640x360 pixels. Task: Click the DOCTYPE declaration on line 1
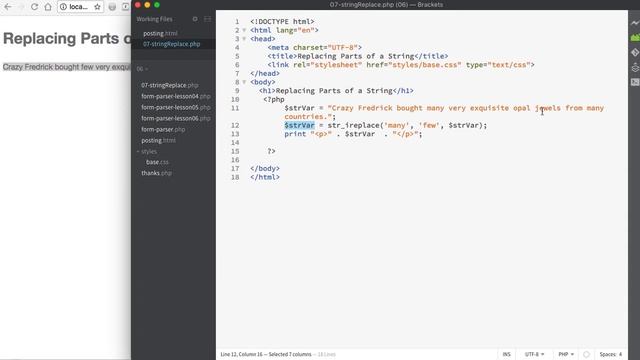[282, 22]
